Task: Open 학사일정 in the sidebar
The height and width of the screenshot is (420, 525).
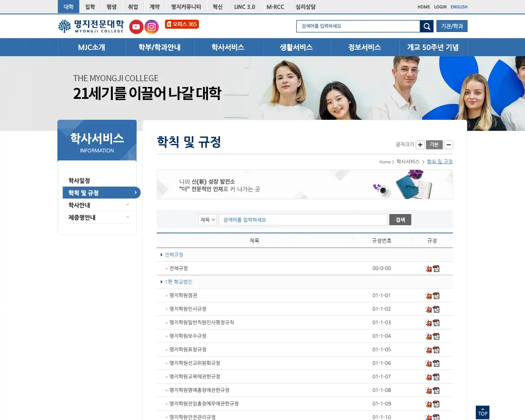Action: click(x=79, y=180)
